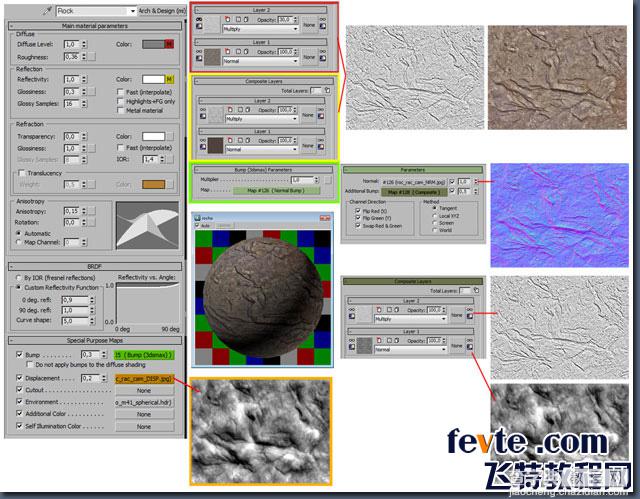
Task: Click the Diffuse Level value field
Action: (71, 44)
